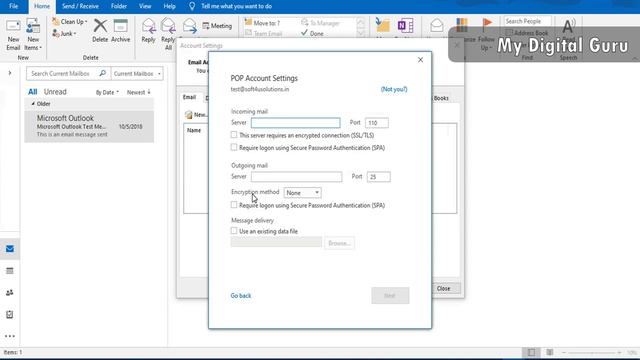Expand the Quick Steps gallery arrow
The width and height of the screenshot is (640, 360).
[x=361, y=34]
